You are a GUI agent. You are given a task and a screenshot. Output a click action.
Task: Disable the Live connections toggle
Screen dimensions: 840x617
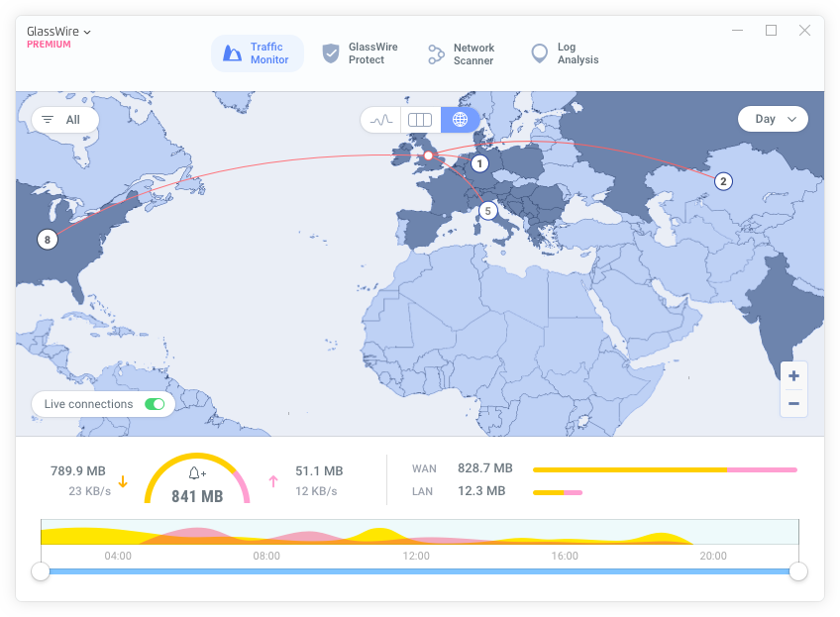(x=155, y=404)
